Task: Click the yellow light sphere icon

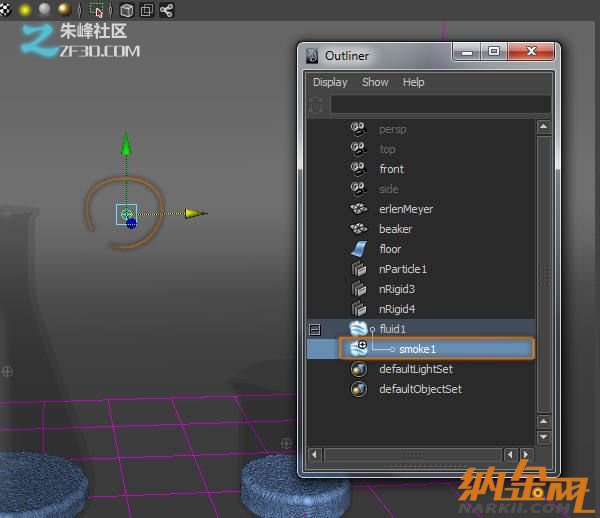Action: tap(25, 10)
